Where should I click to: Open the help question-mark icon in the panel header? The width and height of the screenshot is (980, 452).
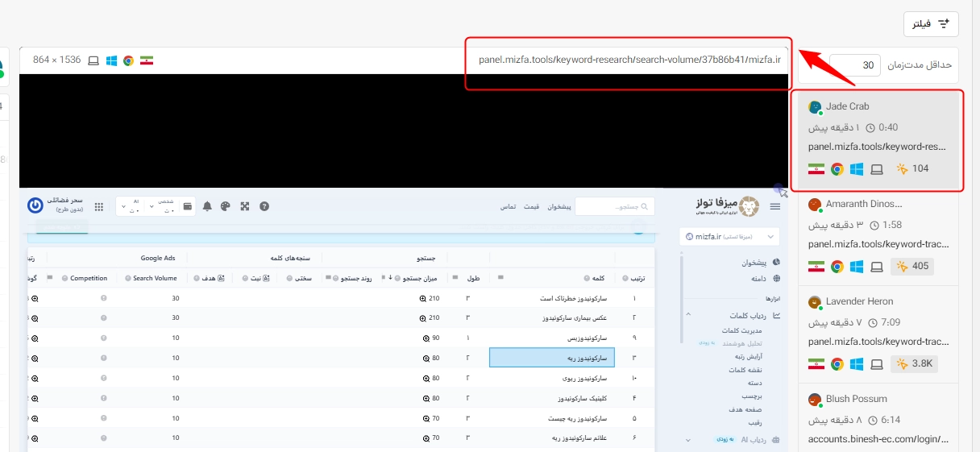click(264, 206)
